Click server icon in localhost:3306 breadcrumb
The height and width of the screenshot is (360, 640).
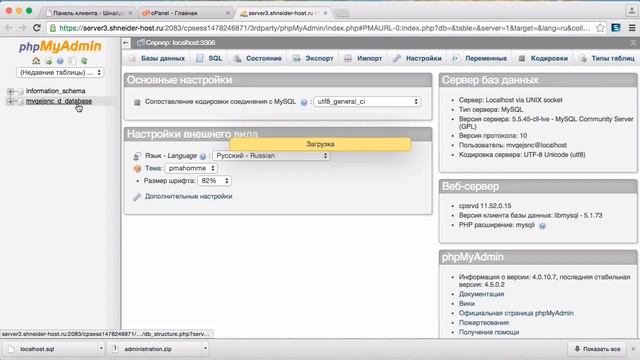(x=140, y=43)
